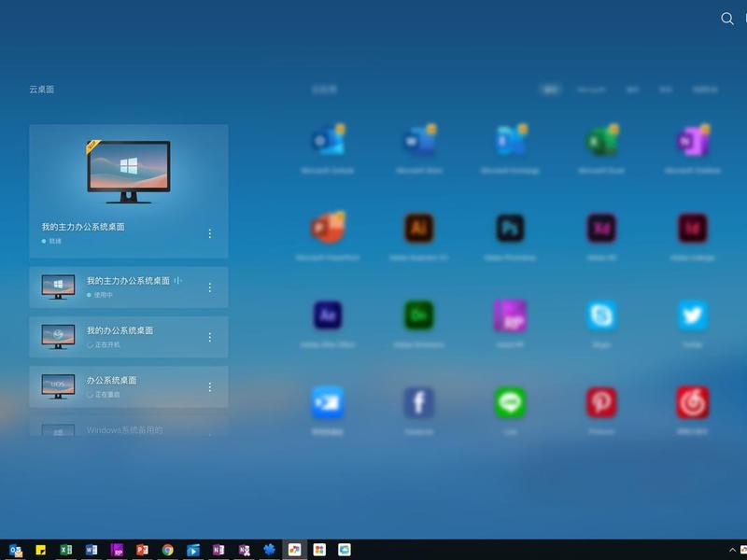Open the red NetEase Music app
Image resolution: width=747 pixels, height=560 pixels.
click(693, 402)
